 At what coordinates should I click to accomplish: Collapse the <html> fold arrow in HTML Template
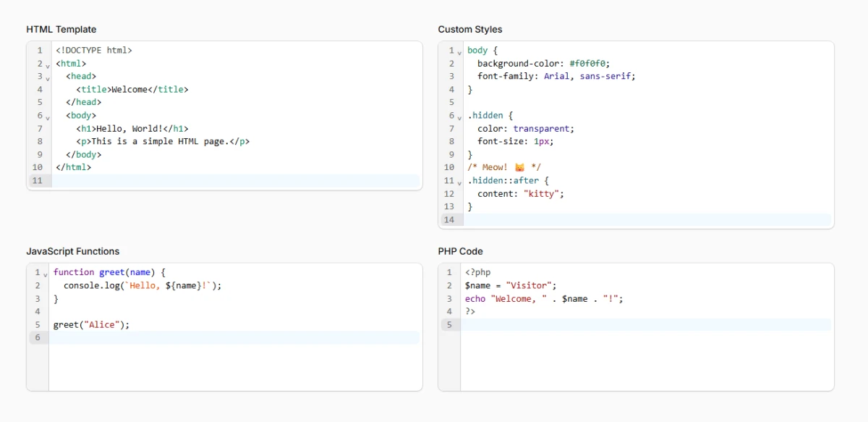(48, 65)
